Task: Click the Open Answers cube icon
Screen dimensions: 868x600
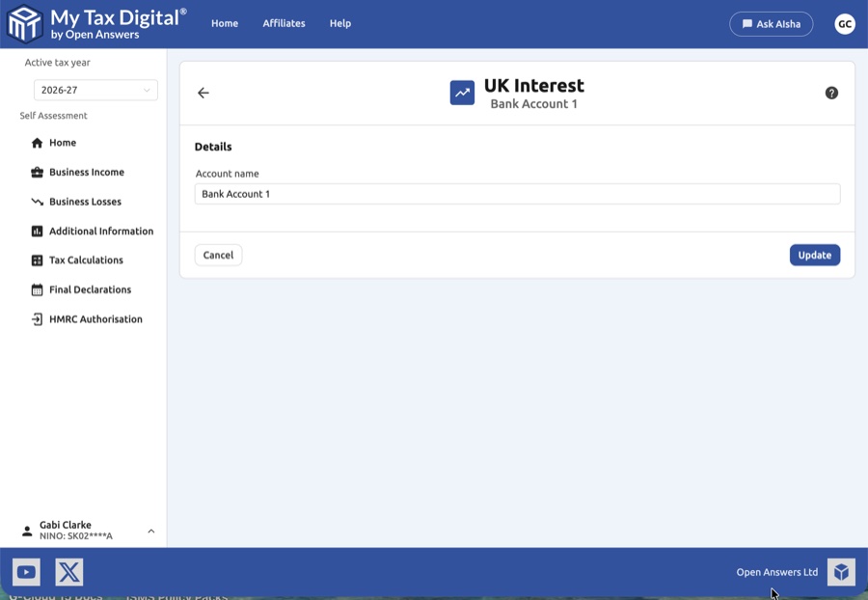Action: tap(841, 572)
